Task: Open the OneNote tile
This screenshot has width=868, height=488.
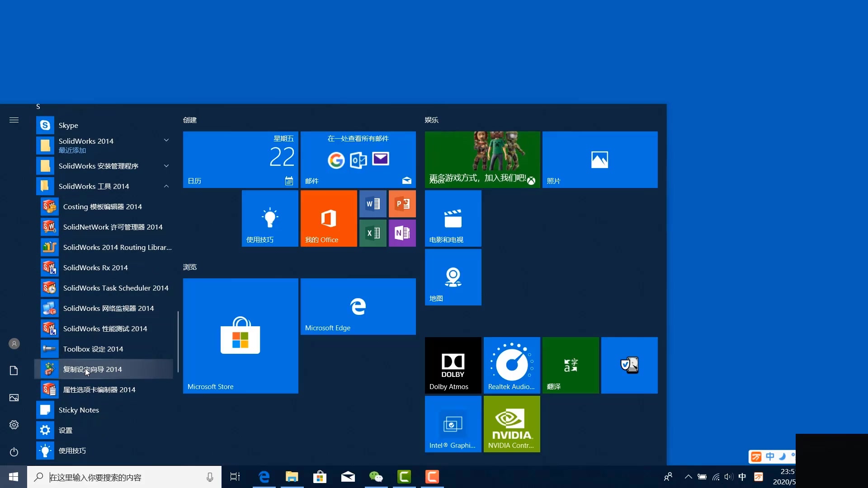Action: (x=402, y=233)
